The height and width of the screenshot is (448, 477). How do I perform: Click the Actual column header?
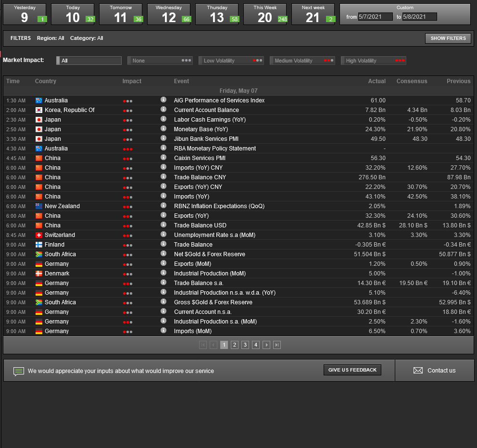377,81
